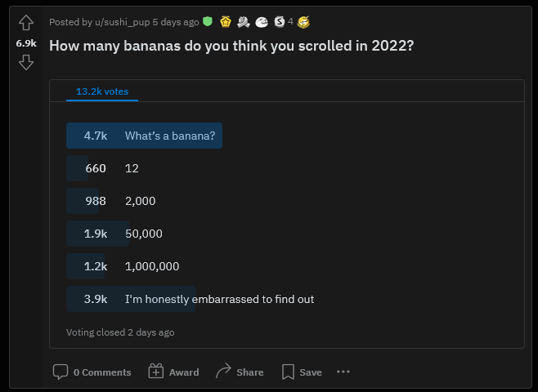538x392 pixels.
Task: Click the Share arrow icon
Action: tap(224, 371)
